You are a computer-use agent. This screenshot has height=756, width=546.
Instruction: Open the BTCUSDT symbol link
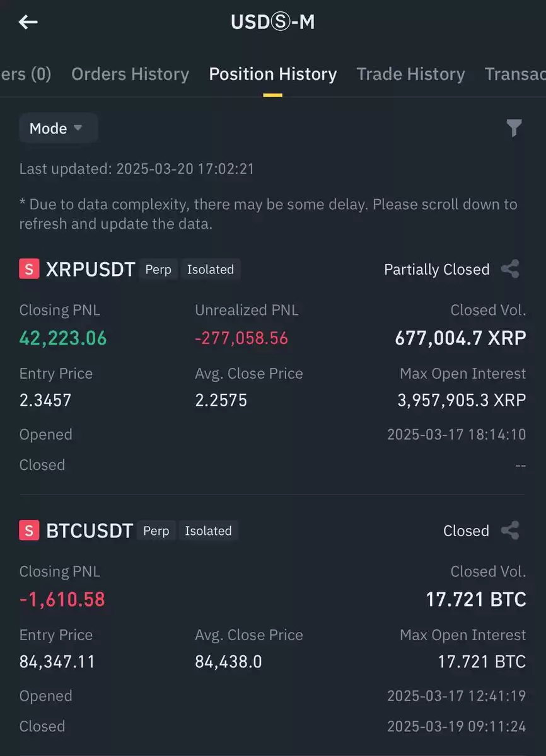90,531
